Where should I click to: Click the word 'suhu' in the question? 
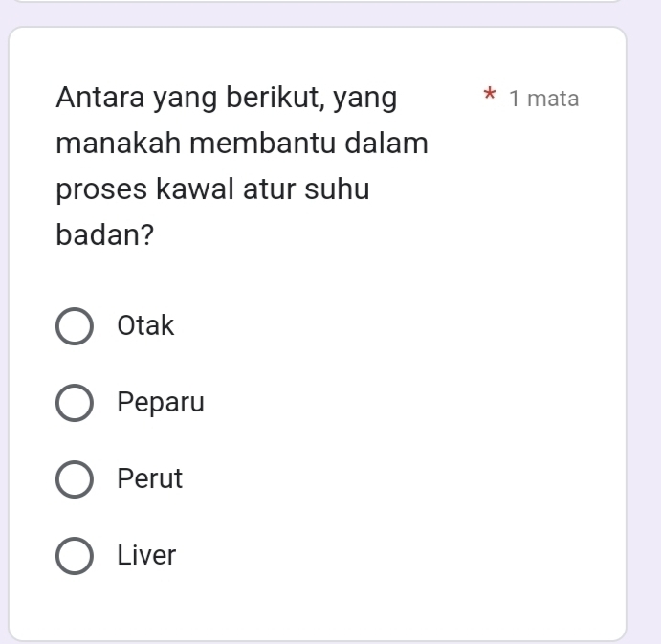(336, 189)
